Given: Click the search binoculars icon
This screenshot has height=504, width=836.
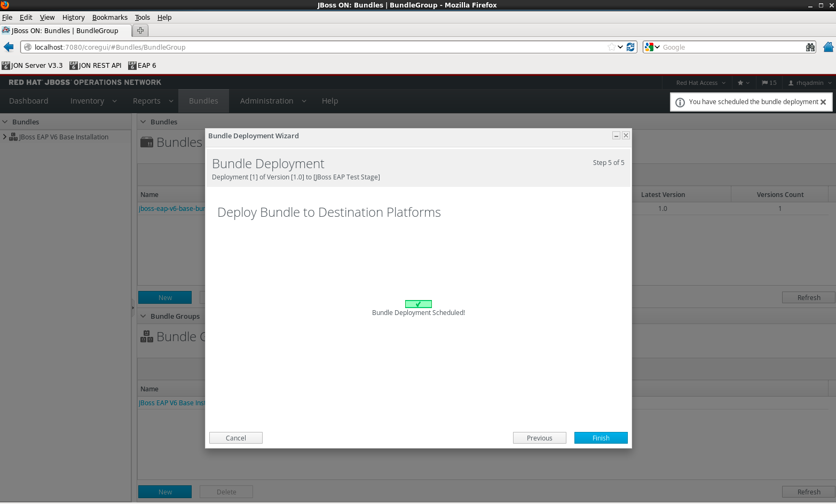Looking at the screenshot, I should pos(810,47).
